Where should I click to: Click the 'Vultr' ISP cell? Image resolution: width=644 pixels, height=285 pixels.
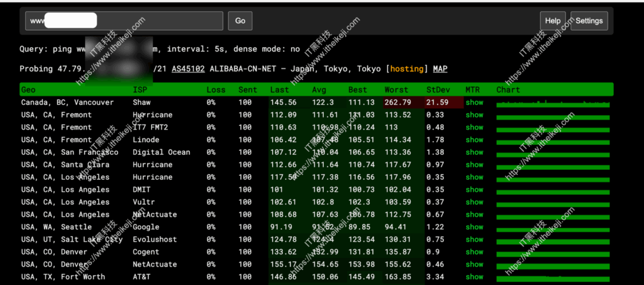(x=144, y=202)
